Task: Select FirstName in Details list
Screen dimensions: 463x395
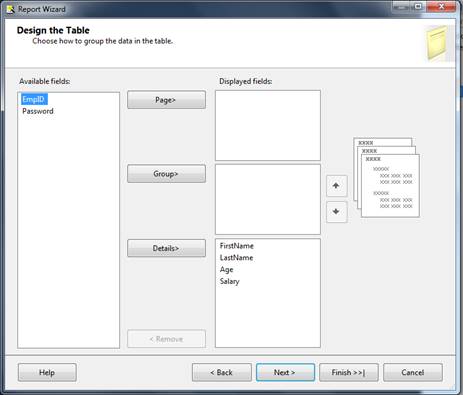Action: tap(237, 246)
